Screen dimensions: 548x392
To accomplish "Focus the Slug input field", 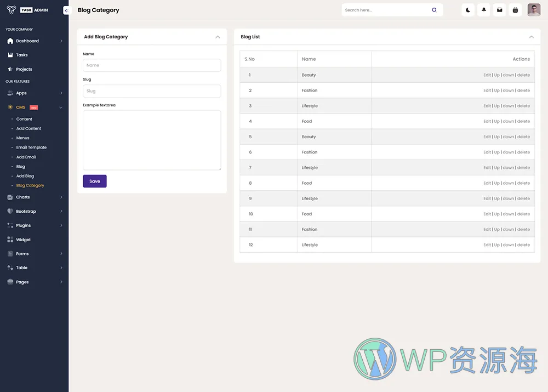I will point(152,91).
